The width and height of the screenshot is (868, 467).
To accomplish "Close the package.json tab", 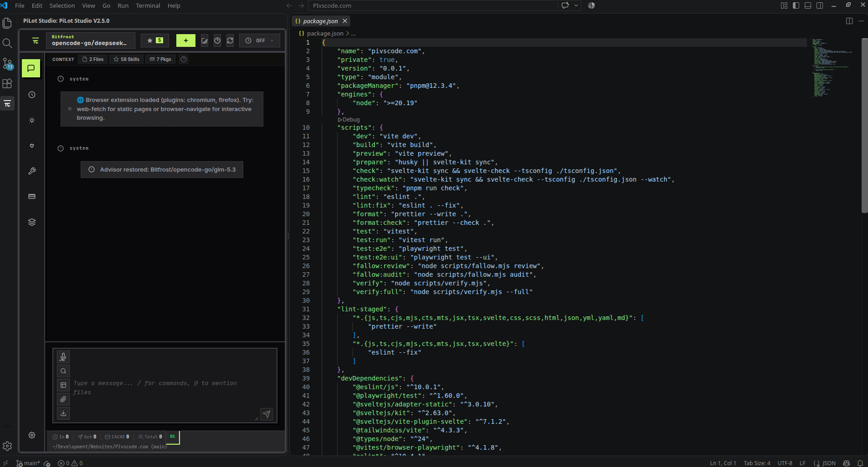I will (x=345, y=21).
